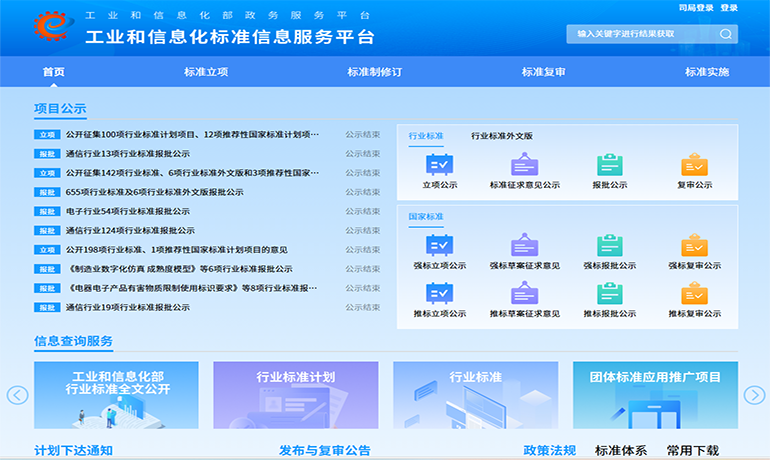Open 推标报批公示 icon

(x=609, y=294)
